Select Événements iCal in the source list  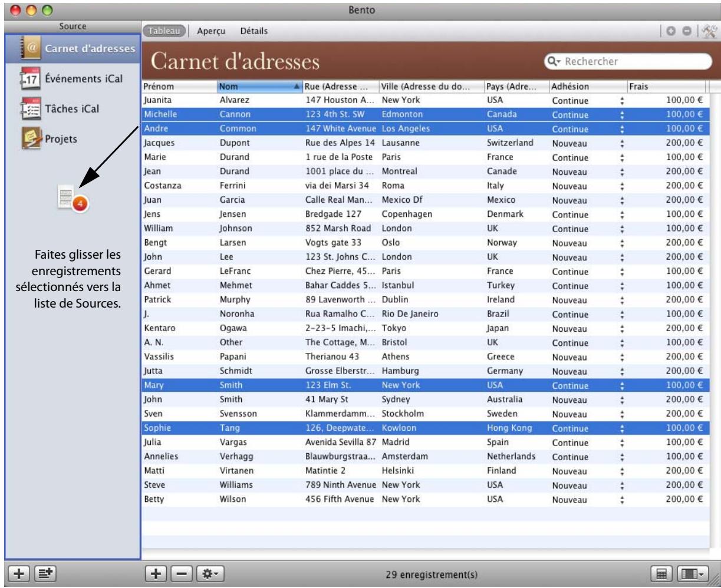84,78
